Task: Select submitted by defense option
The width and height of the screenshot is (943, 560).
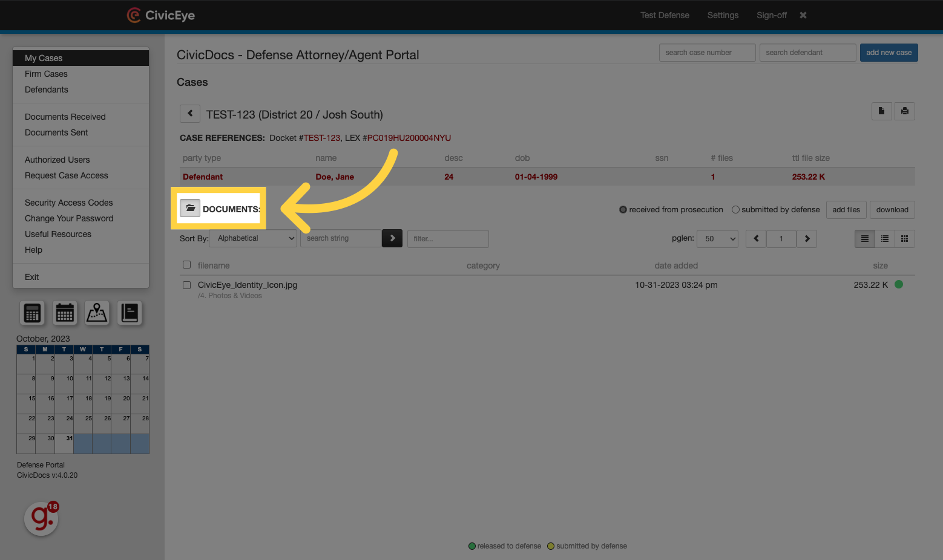Action: click(x=735, y=210)
